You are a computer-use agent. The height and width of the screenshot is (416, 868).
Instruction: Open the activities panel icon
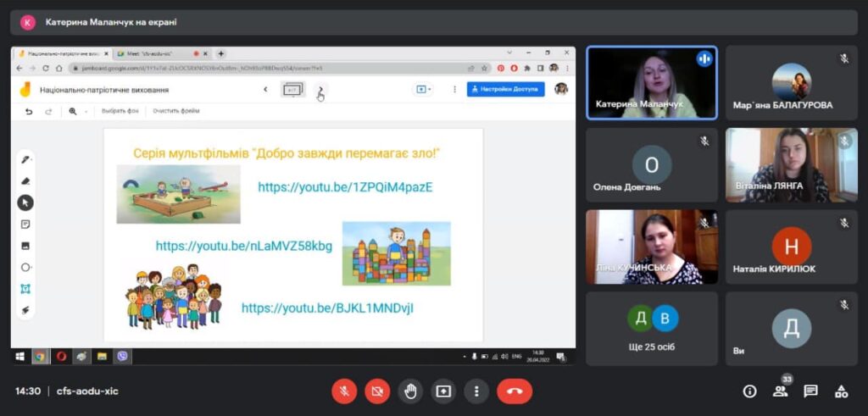pyautogui.click(x=841, y=391)
